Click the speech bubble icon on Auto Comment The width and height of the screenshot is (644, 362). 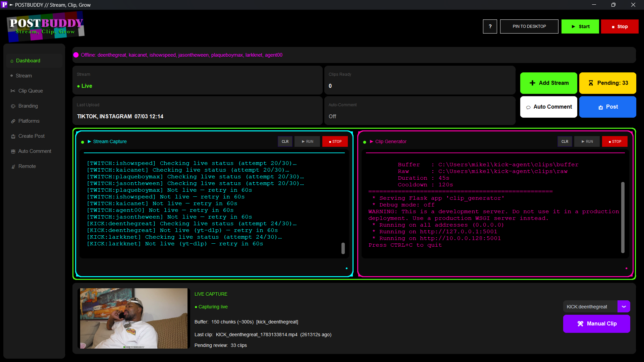coord(528,107)
